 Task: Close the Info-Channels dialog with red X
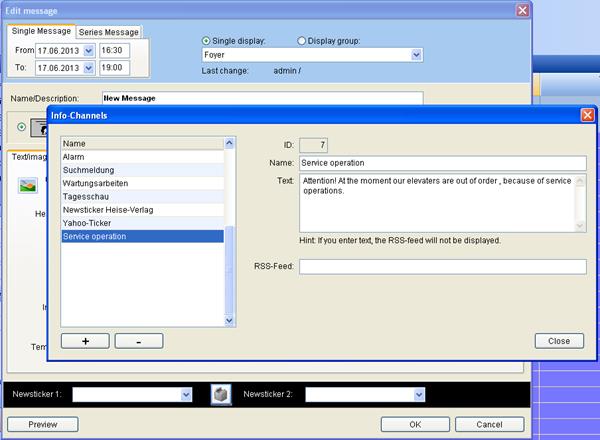(x=587, y=116)
